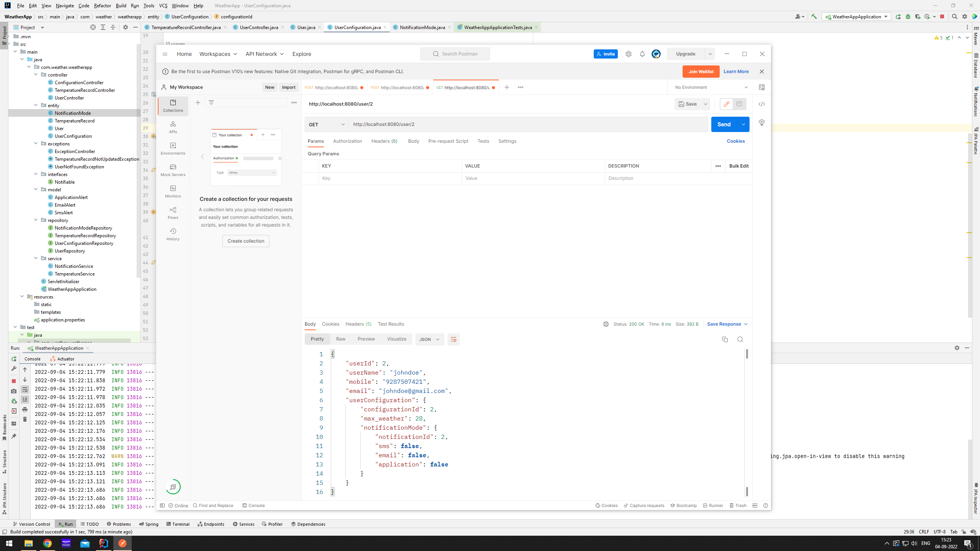
Task: Open APIs sidebar in Postman
Action: pyautogui.click(x=173, y=127)
